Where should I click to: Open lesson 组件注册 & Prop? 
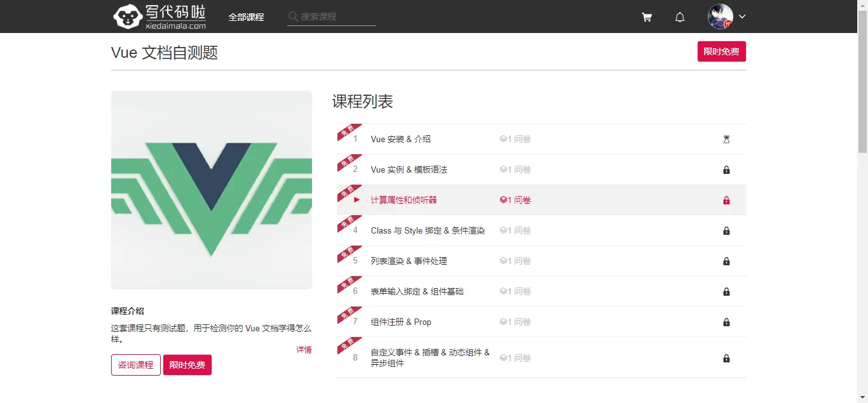click(x=401, y=322)
